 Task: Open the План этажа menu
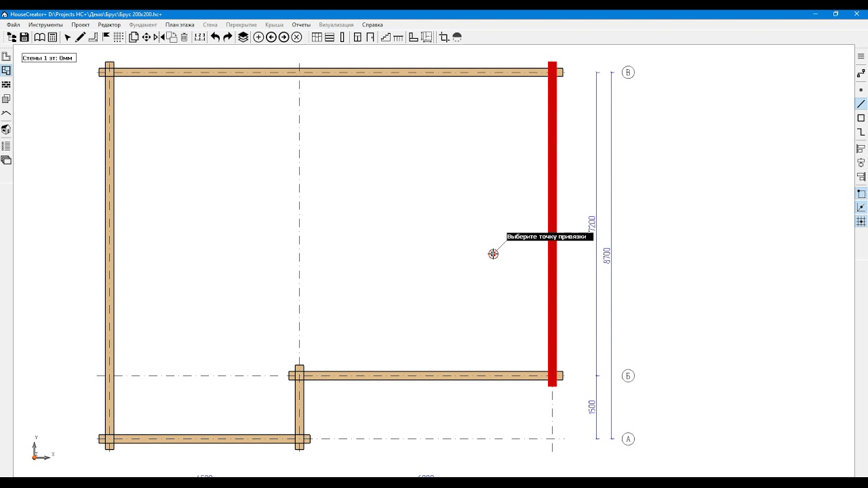(180, 24)
